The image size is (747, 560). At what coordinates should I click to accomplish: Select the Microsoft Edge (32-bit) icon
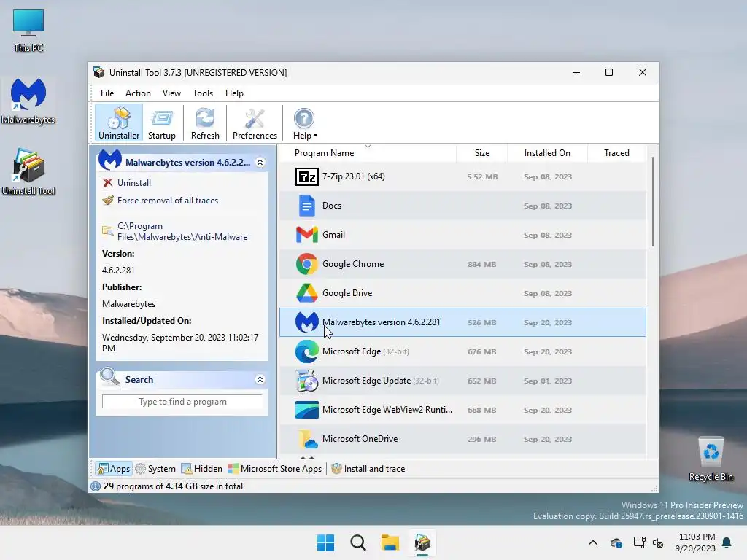[x=307, y=351]
